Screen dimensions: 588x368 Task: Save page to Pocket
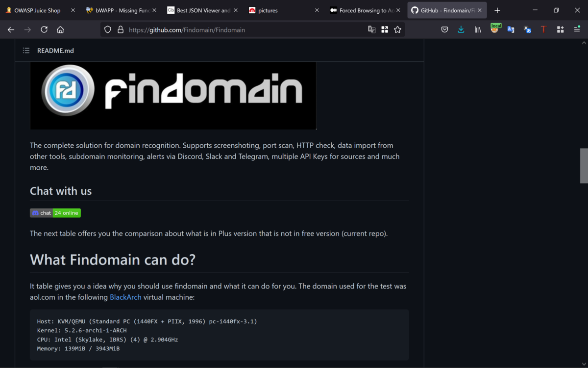pyautogui.click(x=444, y=30)
